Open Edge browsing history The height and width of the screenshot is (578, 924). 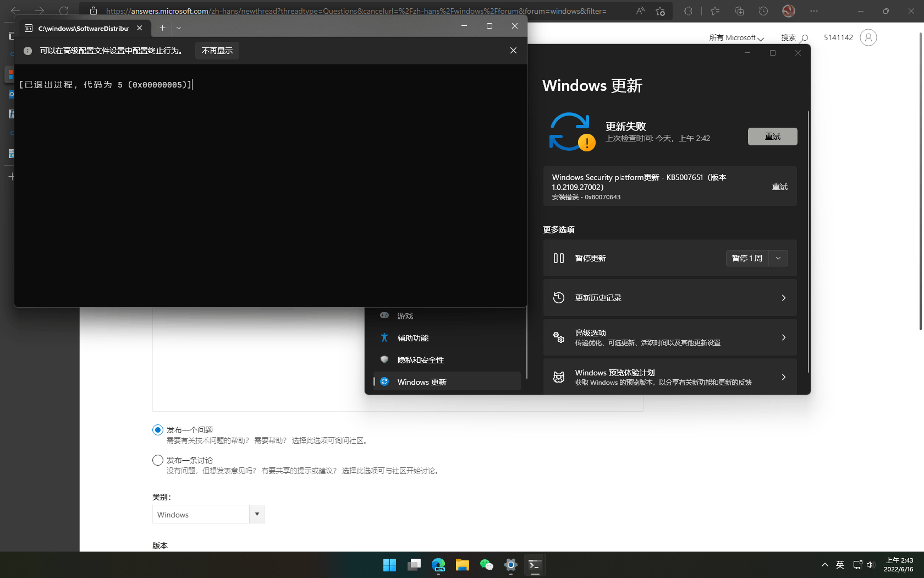(763, 11)
